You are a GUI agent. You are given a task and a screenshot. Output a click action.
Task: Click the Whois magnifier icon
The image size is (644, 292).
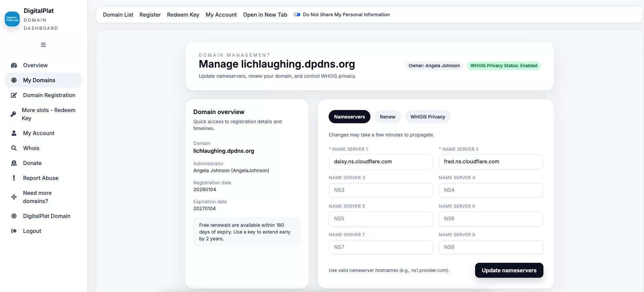pyautogui.click(x=14, y=148)
